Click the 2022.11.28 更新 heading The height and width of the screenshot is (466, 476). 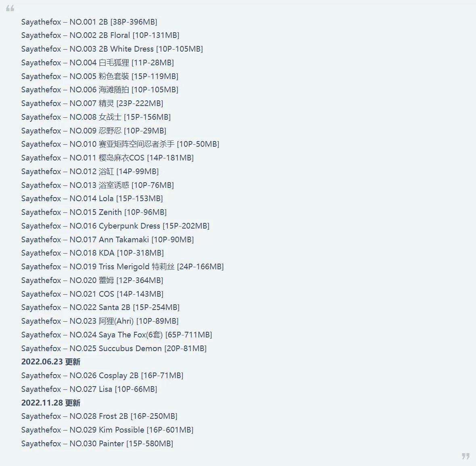pyautogui.click(x=51, y=403)
